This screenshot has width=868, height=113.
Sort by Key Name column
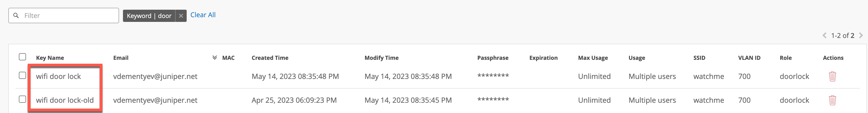click(50, 58)
